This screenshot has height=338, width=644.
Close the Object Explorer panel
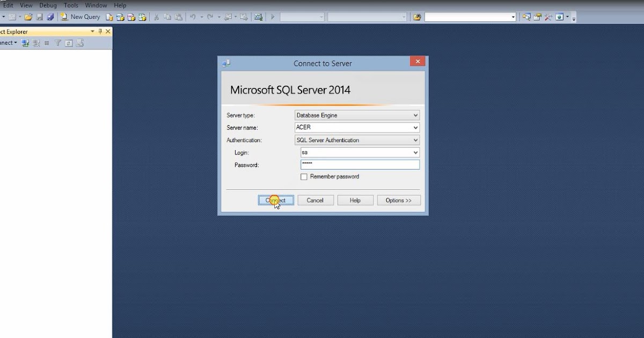108,32
